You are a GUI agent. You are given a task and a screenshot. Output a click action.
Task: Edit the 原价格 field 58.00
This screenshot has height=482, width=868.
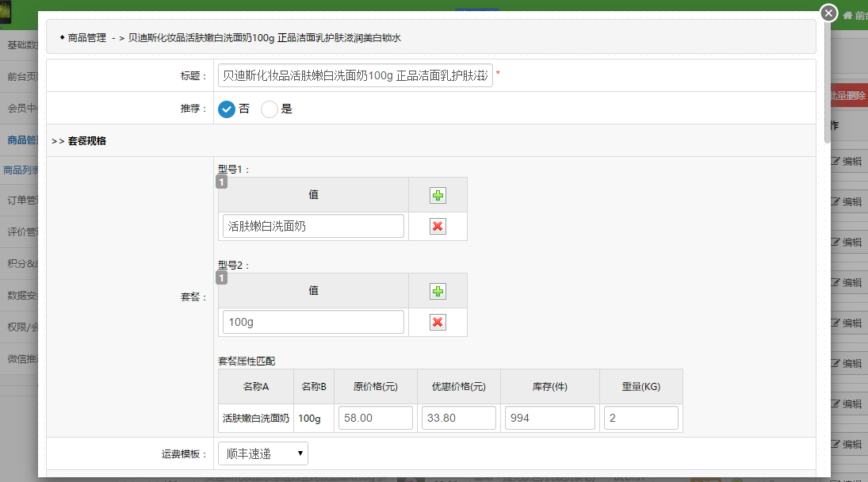click(376, 418)
